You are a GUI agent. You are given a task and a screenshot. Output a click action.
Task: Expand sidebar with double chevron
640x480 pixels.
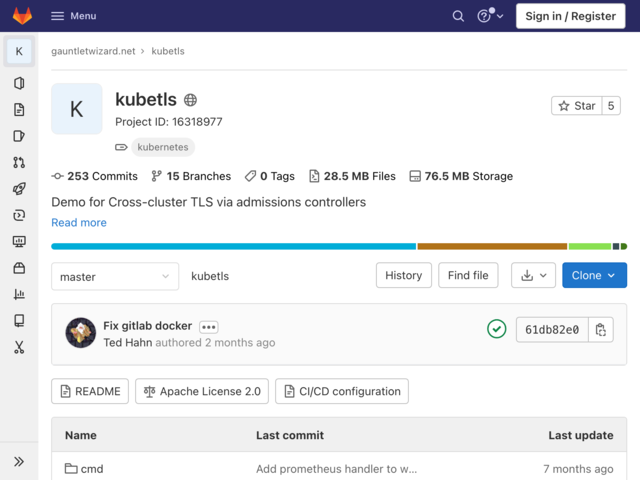[x=19, y=462]
